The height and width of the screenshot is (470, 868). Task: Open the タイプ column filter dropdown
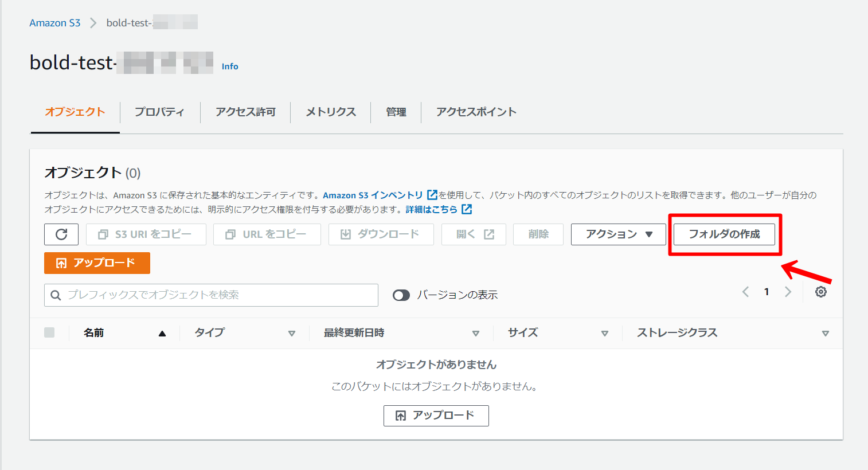pos(292,332)
